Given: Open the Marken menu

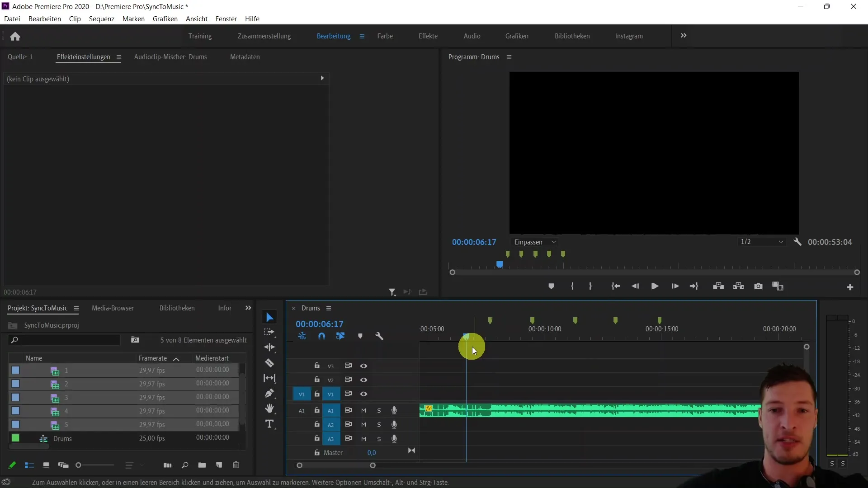Looking at the screenshot, I should [x=133, y=19].
